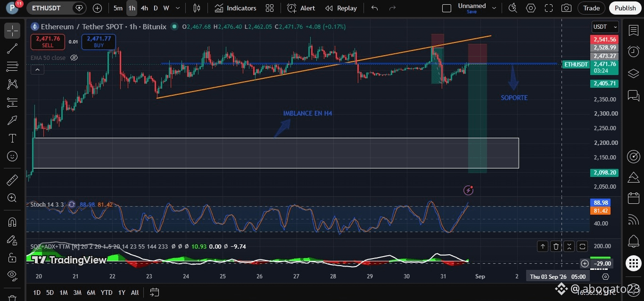
Task: Open the apps grid button
Action: pos(633,263)
